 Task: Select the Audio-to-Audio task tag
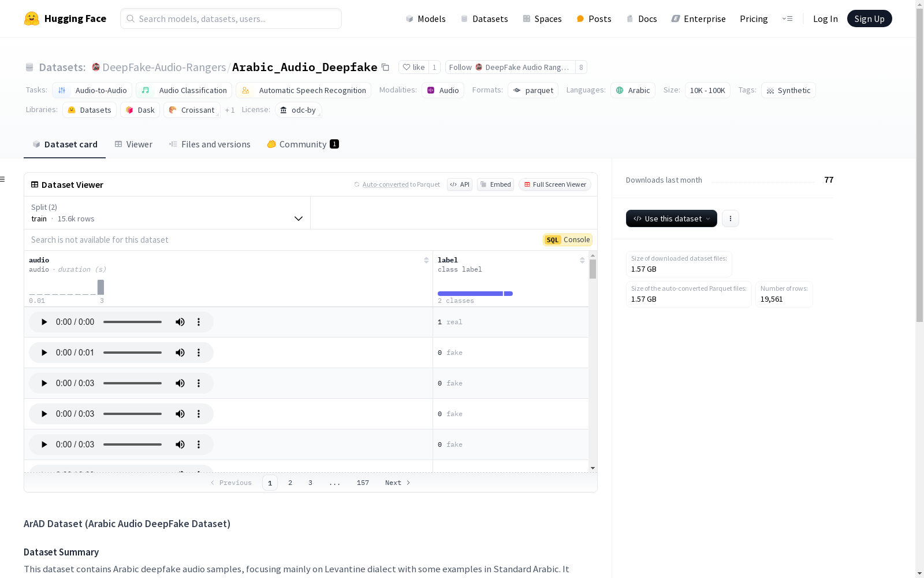(x=92, y=90)
